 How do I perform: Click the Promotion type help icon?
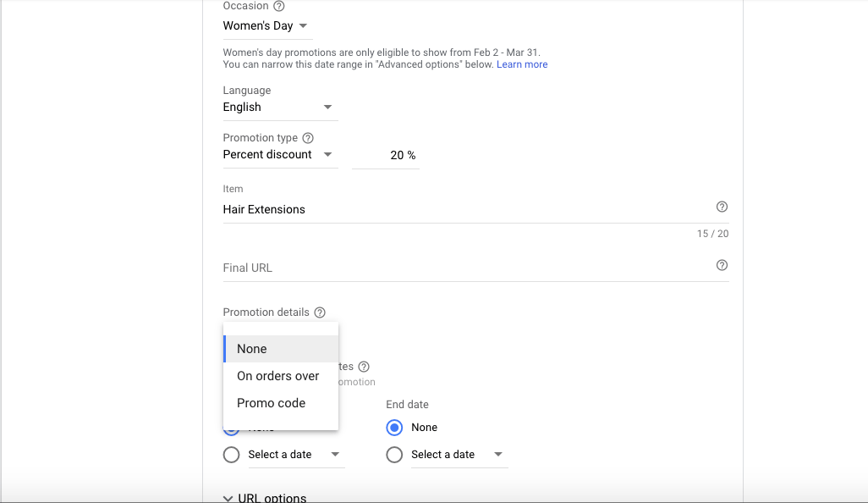point(307,137)
